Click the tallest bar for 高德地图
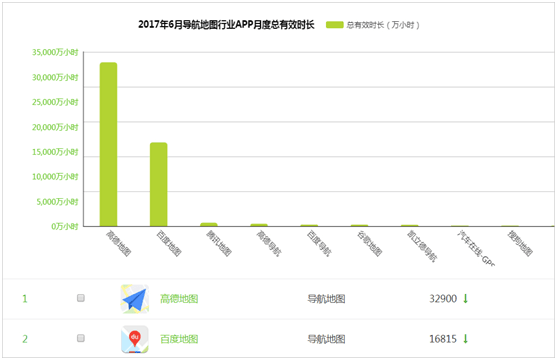Image resolution: width=557 pixels, height=360 pixels. [108, 144]
